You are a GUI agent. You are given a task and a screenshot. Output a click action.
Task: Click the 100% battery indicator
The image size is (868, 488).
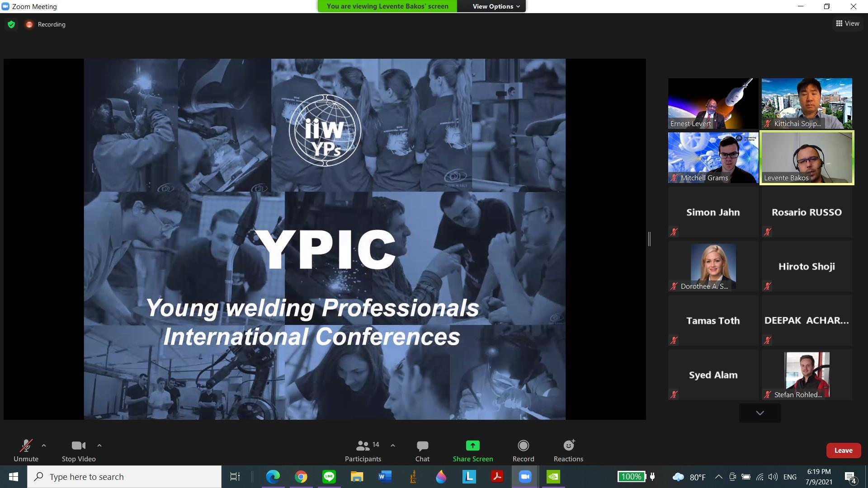coord(631,477)
